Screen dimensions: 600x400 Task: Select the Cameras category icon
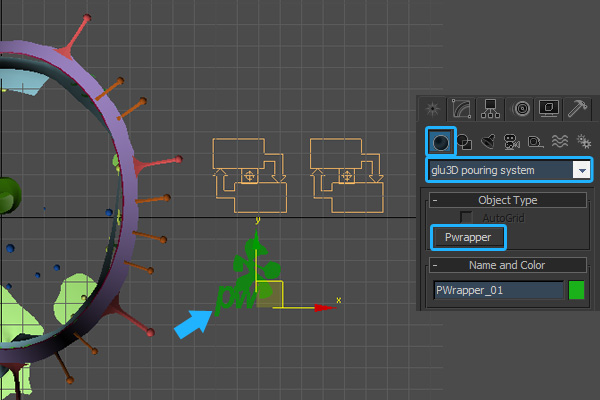tap(511, 141)
